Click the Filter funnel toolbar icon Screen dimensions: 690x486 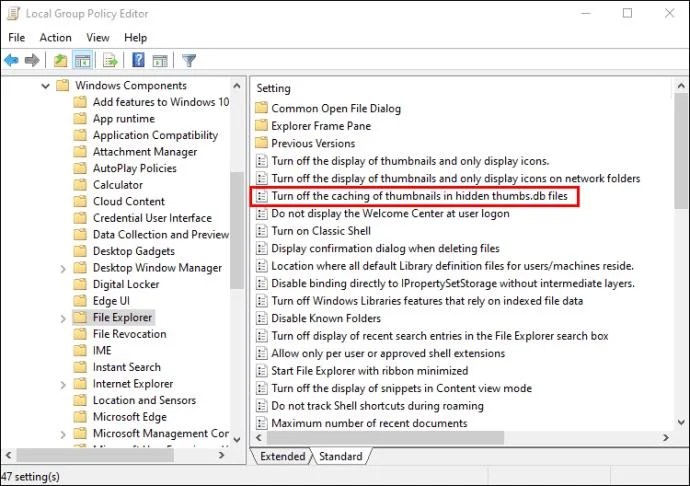pyautogui.click(x=189, y=60)
